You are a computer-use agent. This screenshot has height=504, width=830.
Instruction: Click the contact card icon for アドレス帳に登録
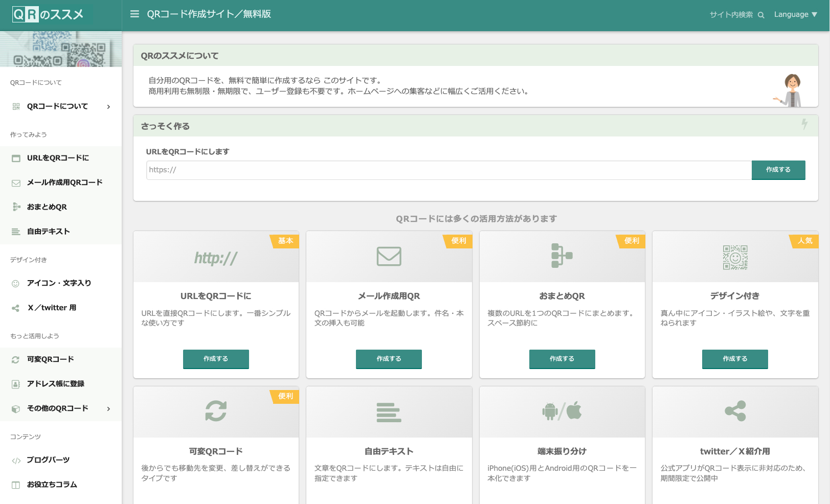click(x=15, y=384)
